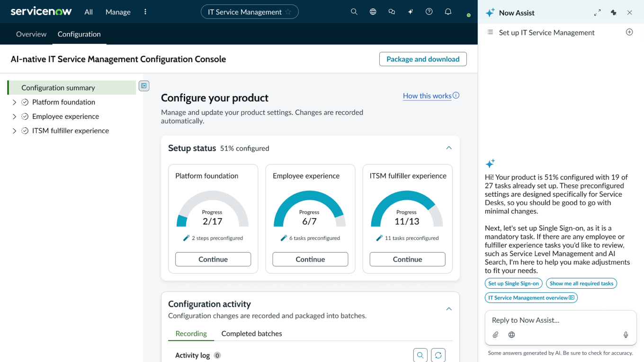Open the globe scope selector in header

click(373, 12)
